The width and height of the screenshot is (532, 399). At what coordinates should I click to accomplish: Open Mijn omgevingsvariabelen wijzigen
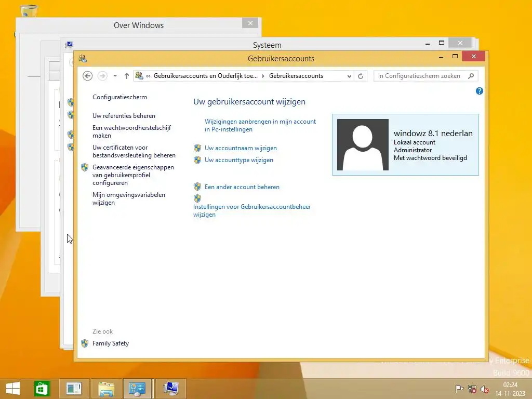(x=129, y=198)
